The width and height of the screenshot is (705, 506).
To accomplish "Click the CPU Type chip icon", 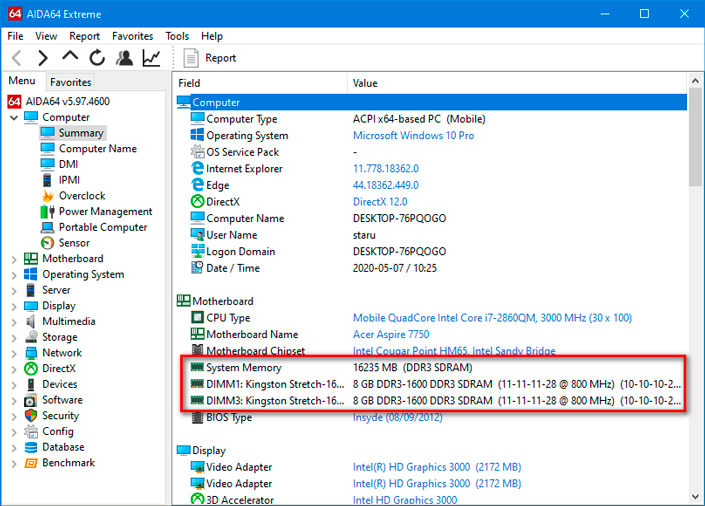I will click(x=197, y=318).
